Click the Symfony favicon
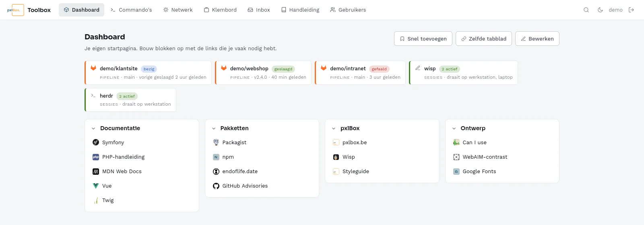Screen dimensions: 644x225 click(96, 142)
